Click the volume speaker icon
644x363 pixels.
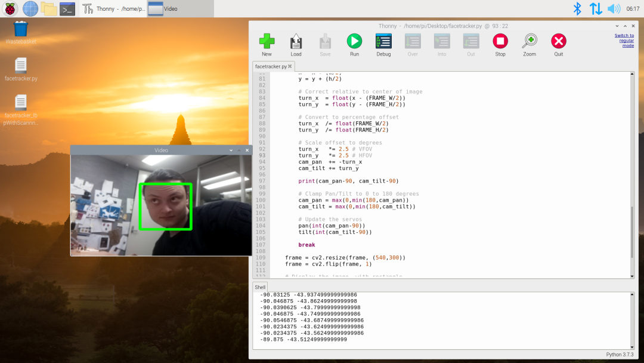tap(614, 8)
